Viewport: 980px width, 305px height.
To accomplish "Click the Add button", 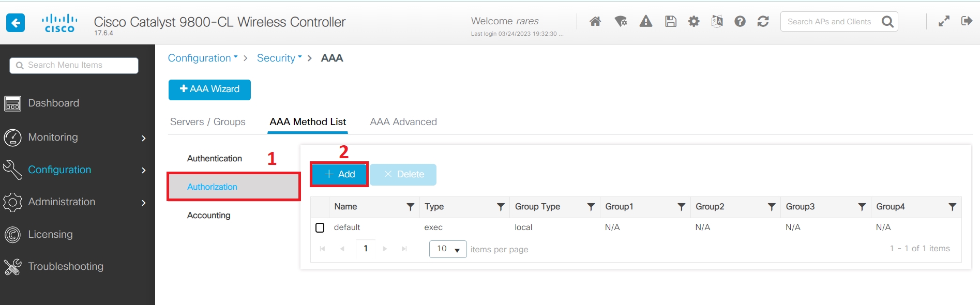I will click(x=339, y=174).
